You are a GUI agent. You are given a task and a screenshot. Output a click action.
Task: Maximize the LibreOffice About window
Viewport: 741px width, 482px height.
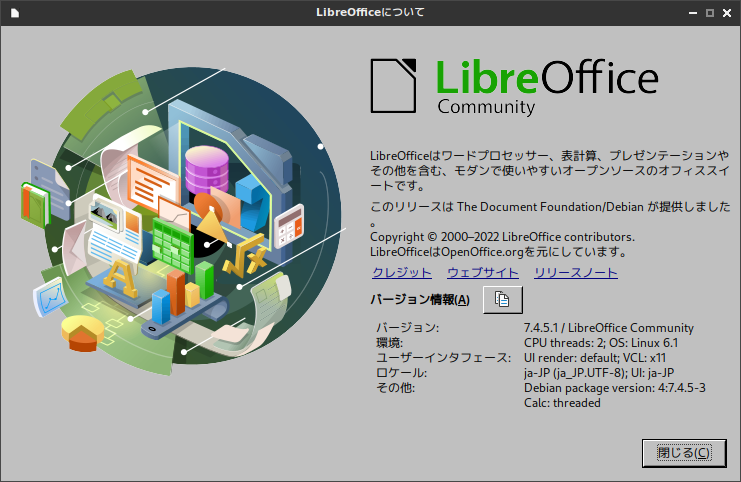[x=710, y=13]
